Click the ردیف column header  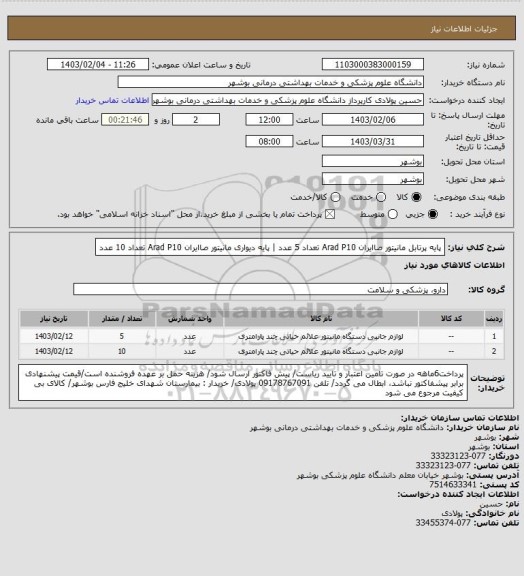click(494, 319)
